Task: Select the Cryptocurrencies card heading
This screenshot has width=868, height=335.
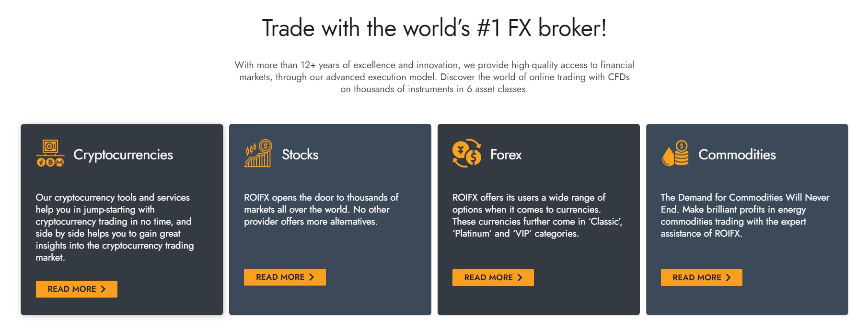Action: click(123, 155)
